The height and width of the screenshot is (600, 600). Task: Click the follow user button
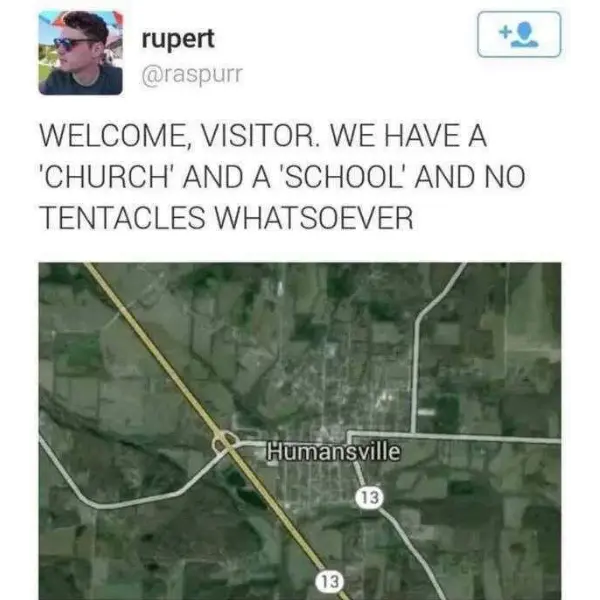[x=519, y=34]
